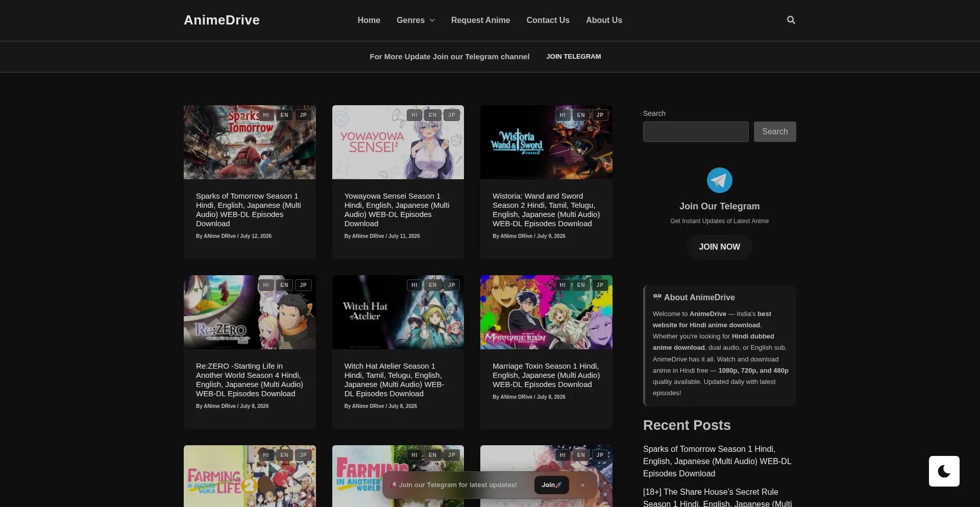The image size is (980, 507).
Task: Click the AnimeDrive site logo
Action: click(222, 20)
